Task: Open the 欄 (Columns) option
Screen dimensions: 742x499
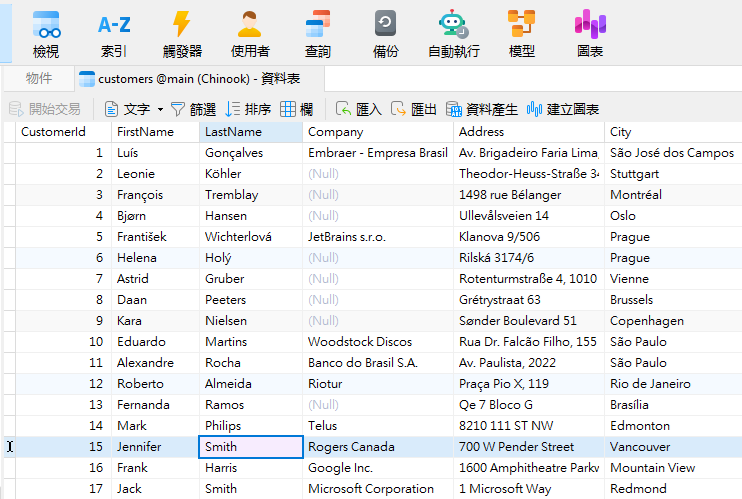Action: pos(296,109)
